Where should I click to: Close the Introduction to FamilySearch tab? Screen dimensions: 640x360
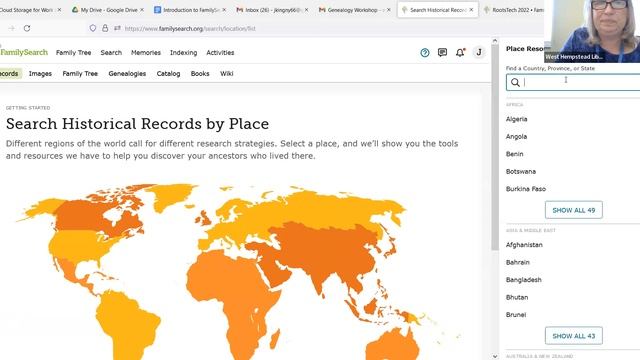pyautogui.click(x=224, y=9)
